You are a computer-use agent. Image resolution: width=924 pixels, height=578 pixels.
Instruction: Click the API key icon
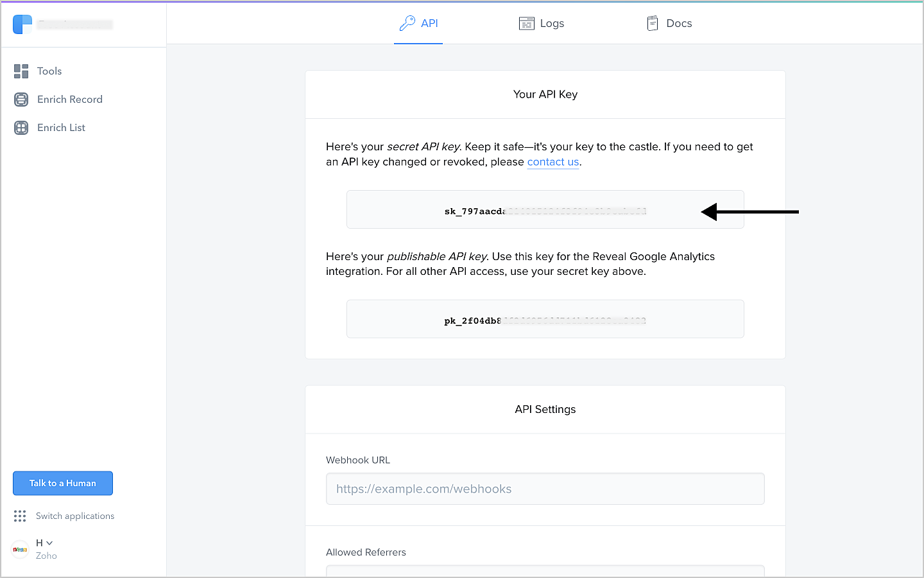click(x=407, y=24)
